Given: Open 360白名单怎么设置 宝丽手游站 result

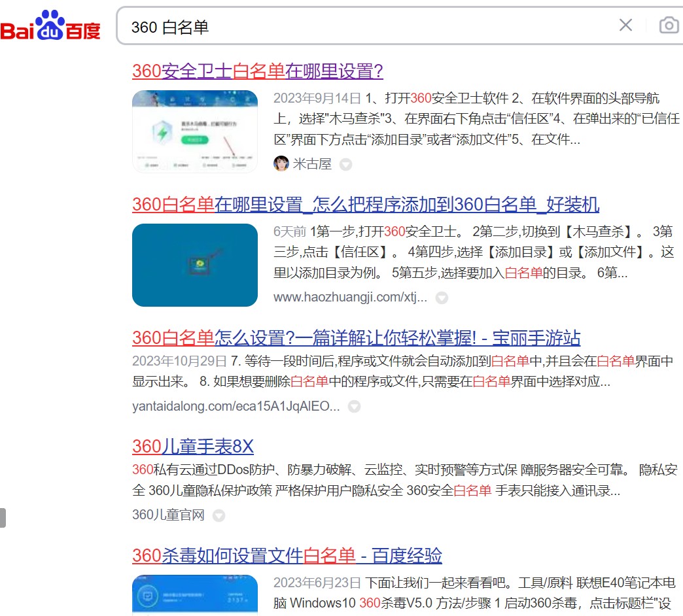Looking at the screenshot, I should (356, 337).
